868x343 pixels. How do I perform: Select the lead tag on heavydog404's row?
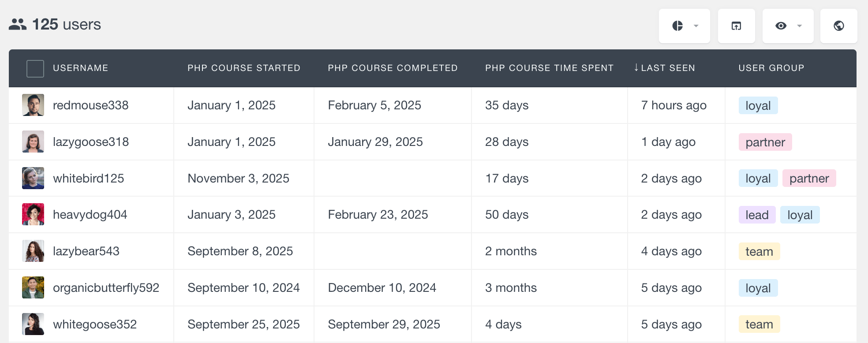pyautogui.click(x=757, y=215)
